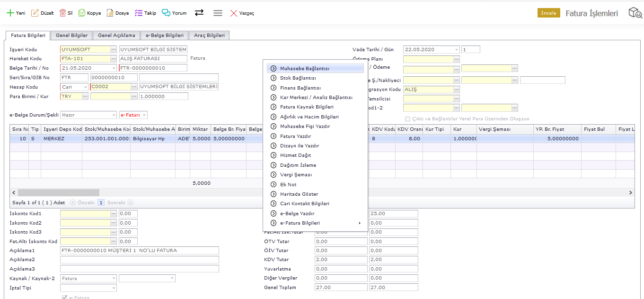This screenshot has height=299, width=644.
Task: Click the Takip tracking icon
Action: (139, 13)
